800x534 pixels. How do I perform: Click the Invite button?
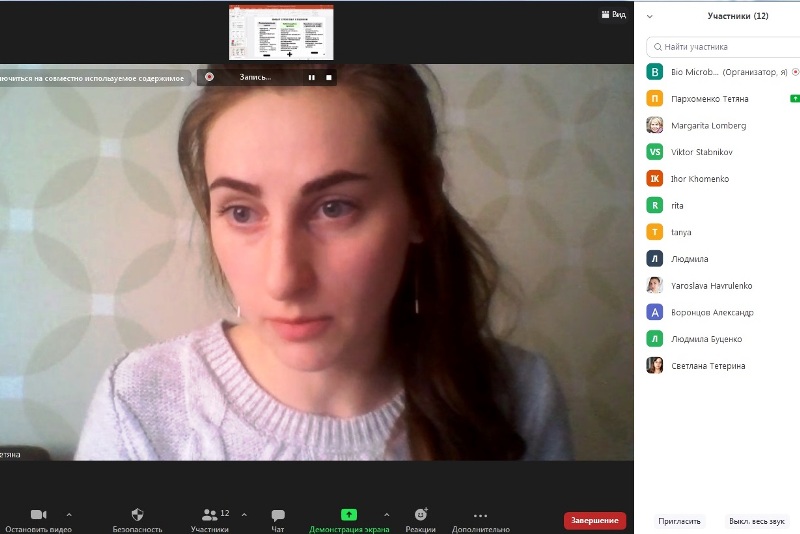click(679, 521)
